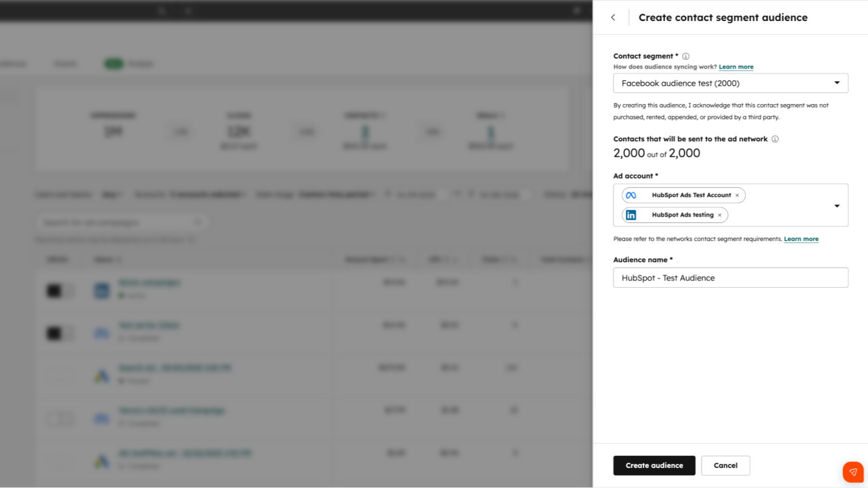The image size is (868, 488).
Task: Switch to the second tab in the top navigation
Action: point(65,63)
